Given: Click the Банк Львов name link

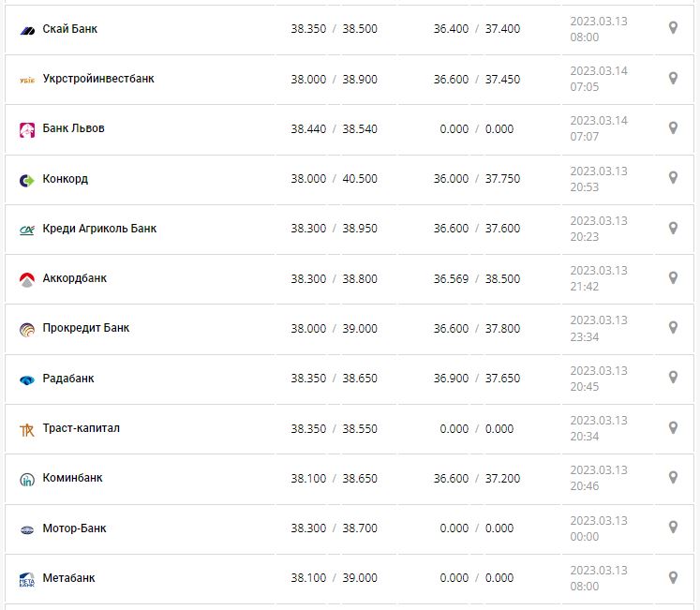Looking at the screenshot, I should tap(73, 128).
